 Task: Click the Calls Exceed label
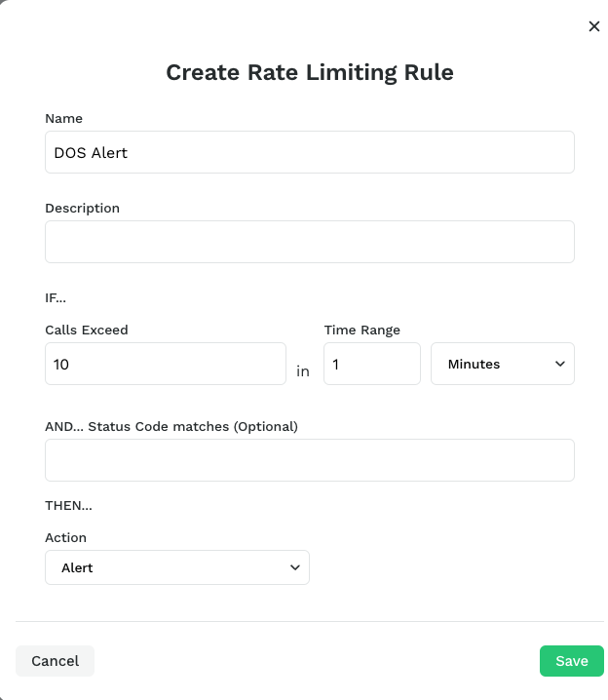click(x=87, y=330)
